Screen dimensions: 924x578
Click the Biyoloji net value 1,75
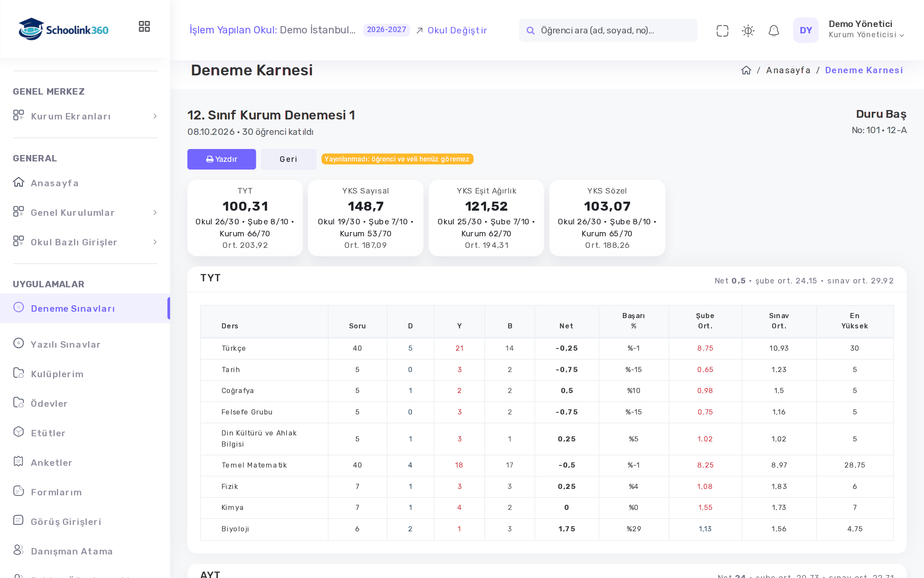click(x=566, y=529)
